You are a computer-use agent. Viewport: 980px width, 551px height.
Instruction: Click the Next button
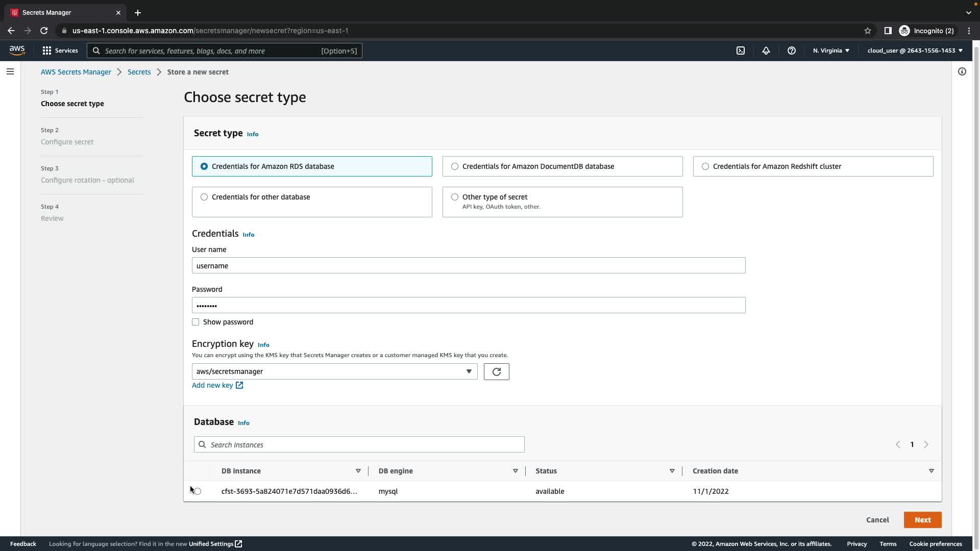922,520
